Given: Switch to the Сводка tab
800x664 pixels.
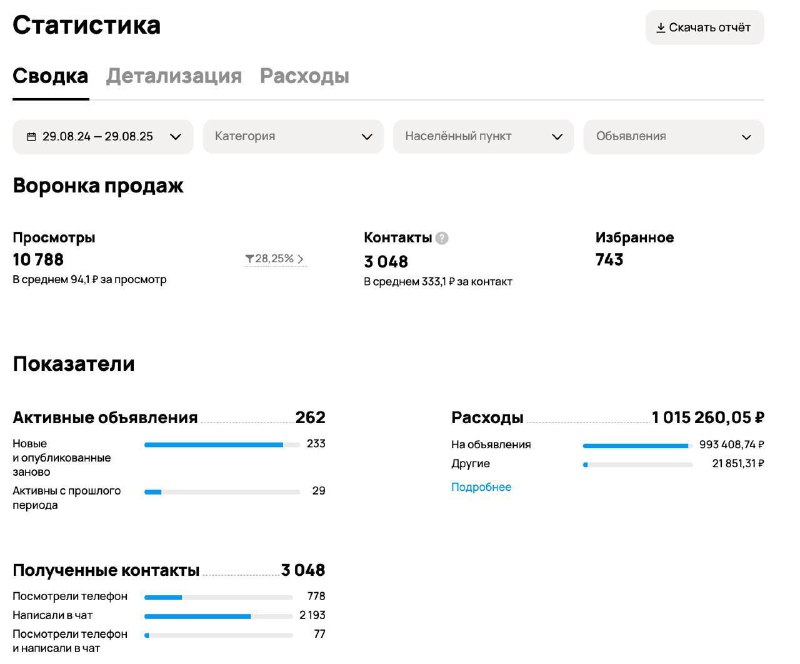Looking at the screenshot, I should click(x=51, y=76).
